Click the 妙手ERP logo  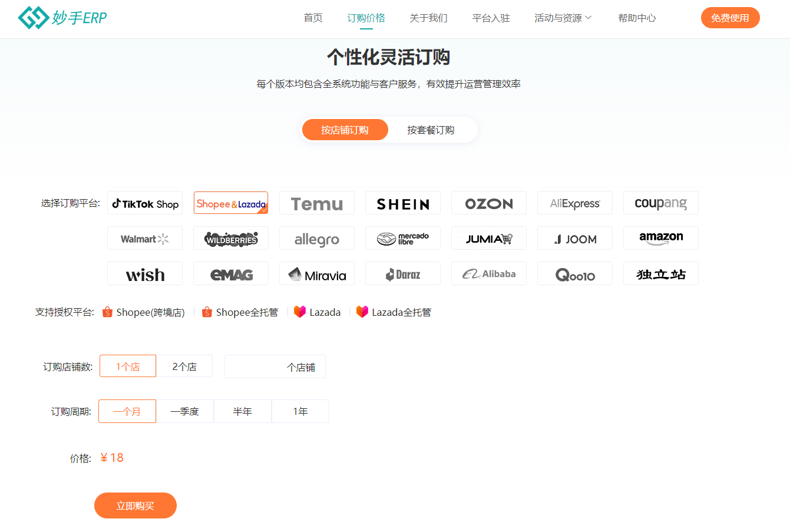[x=62, y=18]
